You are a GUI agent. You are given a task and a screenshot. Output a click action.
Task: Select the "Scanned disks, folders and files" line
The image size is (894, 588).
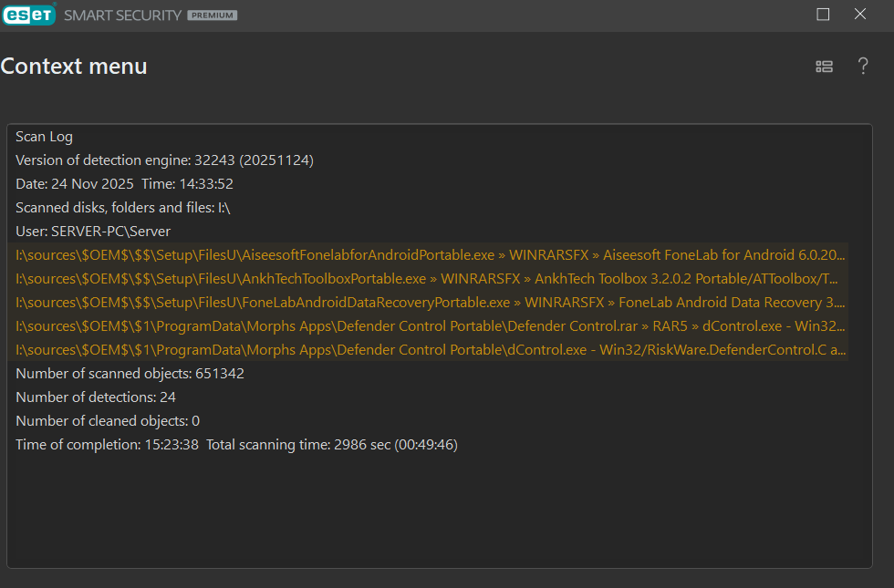point(123,208)
